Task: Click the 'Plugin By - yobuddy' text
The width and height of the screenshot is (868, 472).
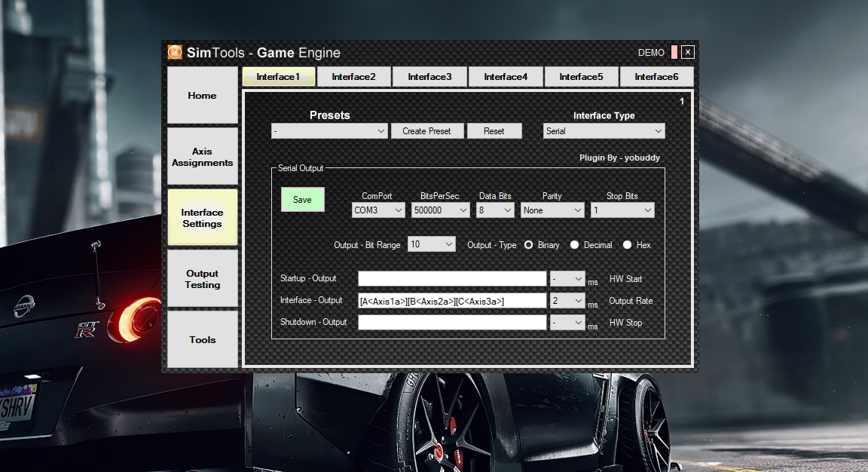Action: 619,158
